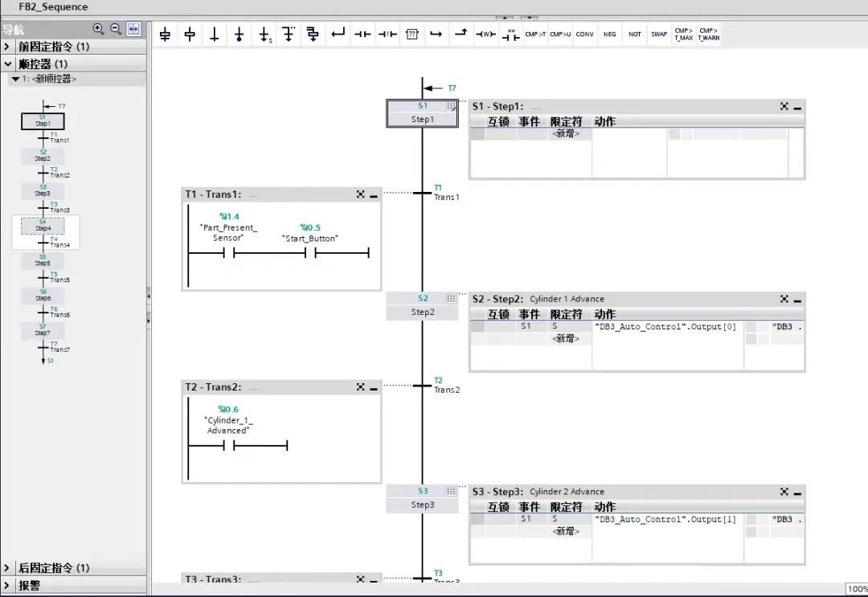Viewport: 868px width, 597px height.
Task: Expand 后固定指令 (1) section
Action: pos(6,568)
